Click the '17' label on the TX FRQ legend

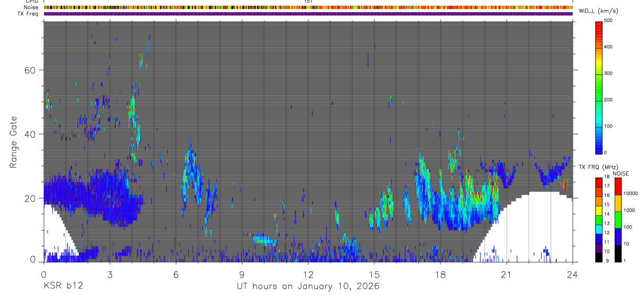coord(607,186)
